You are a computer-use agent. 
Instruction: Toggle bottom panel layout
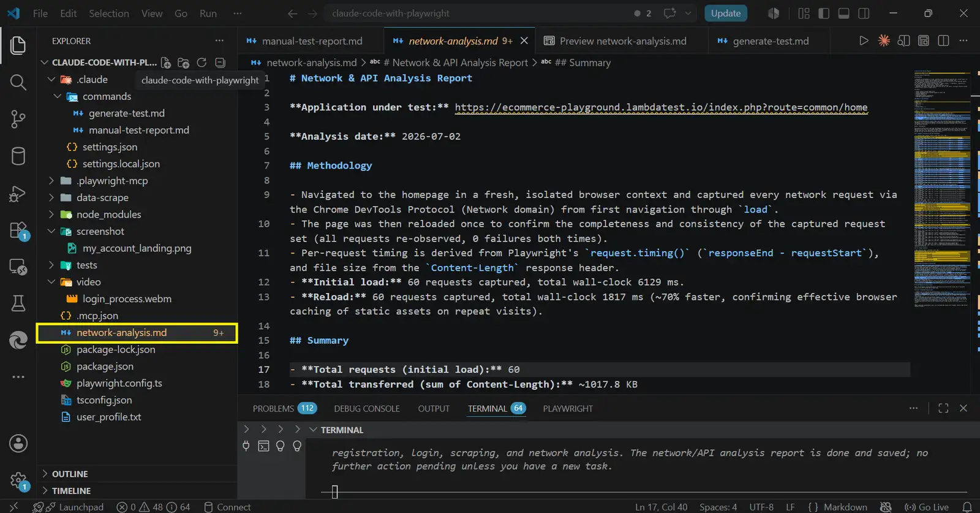click(x=844, y=13)
